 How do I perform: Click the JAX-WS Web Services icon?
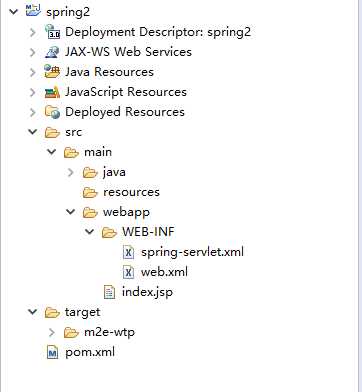pyautogui.click(x=52, y=52)
